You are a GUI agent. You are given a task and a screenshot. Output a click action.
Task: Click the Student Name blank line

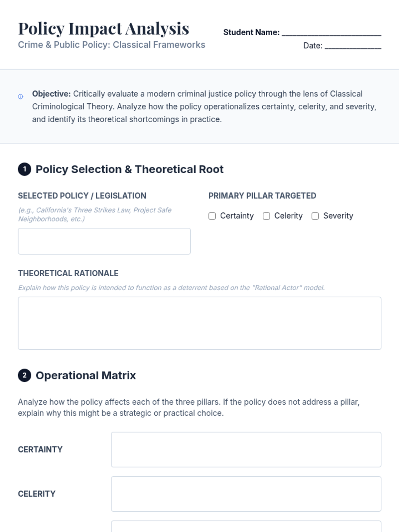pos(331,33)
